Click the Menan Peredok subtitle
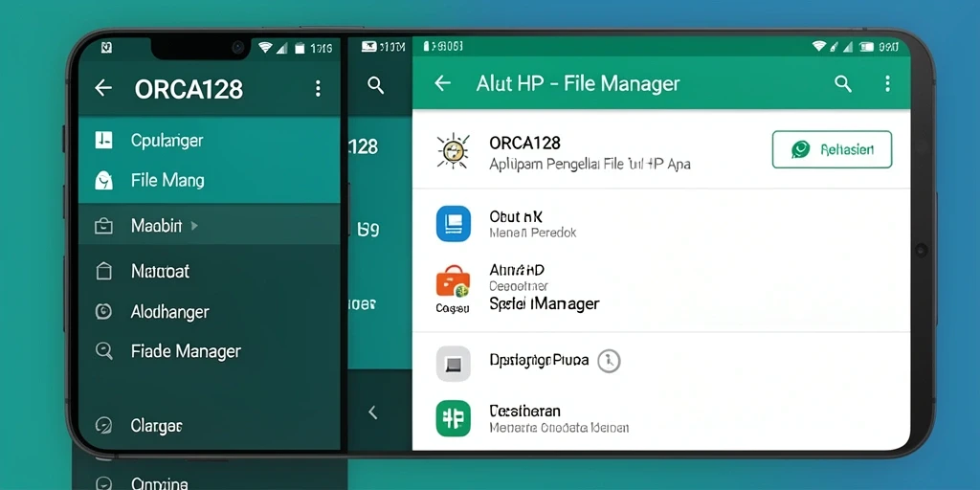 [532, 233]
